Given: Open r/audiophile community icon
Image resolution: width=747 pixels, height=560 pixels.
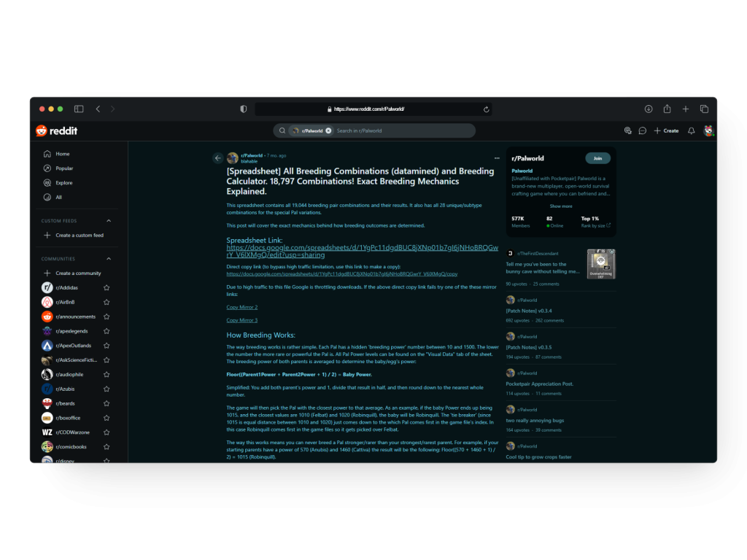Looking at the screenshot, I should click(x=47, y=375).
